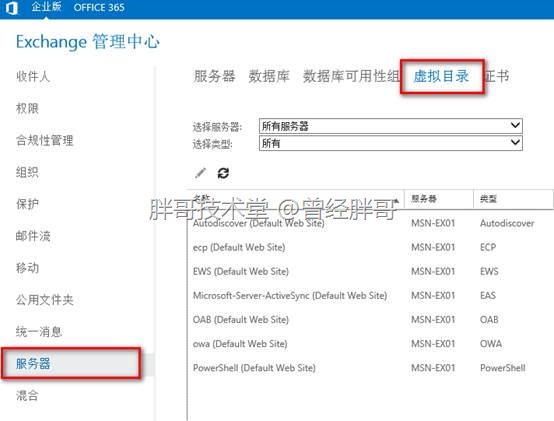Go to 权限 in left navigation

[27, 108]
